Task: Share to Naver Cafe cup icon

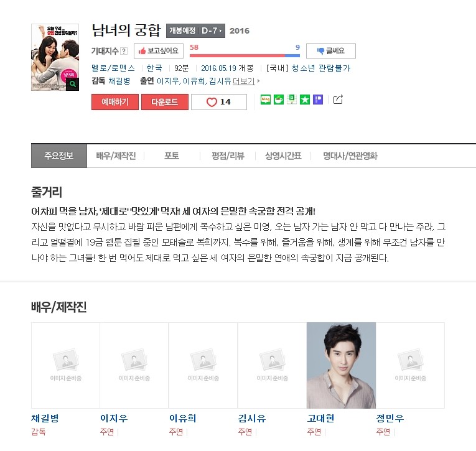Action: coord(279,100)
